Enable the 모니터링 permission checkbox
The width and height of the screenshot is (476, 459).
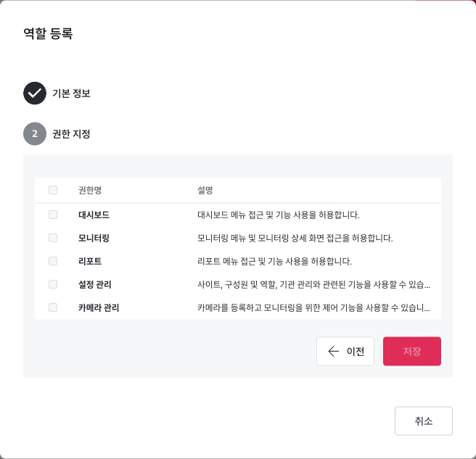(x=53, y=238)
